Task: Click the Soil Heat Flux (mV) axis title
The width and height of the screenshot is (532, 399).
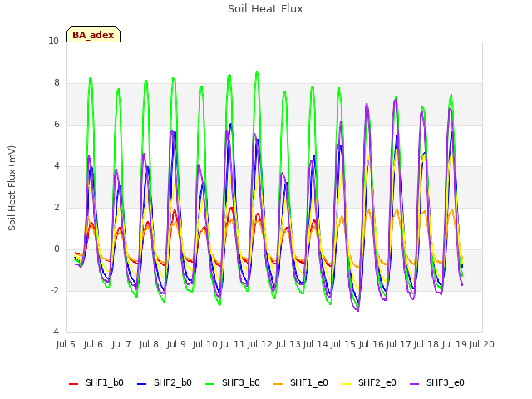Action: coord(12,189)
